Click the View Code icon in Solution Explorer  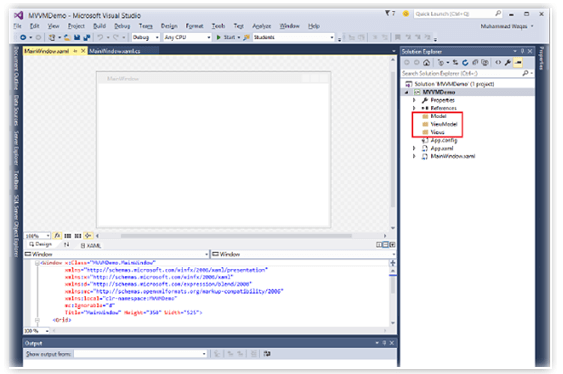pyautogui.click(x=498, y=62)
